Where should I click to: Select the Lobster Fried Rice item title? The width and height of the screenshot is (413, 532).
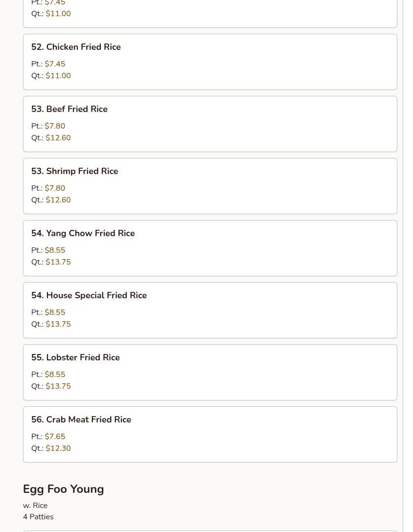[x=76, y=357]
